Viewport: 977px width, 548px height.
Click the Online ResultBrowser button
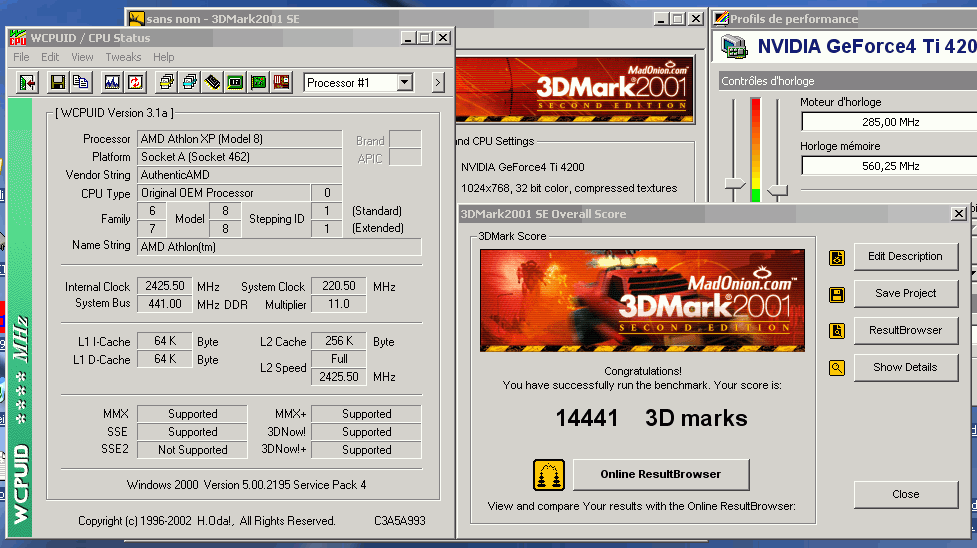pyautogui.click(x=660, y=474)
